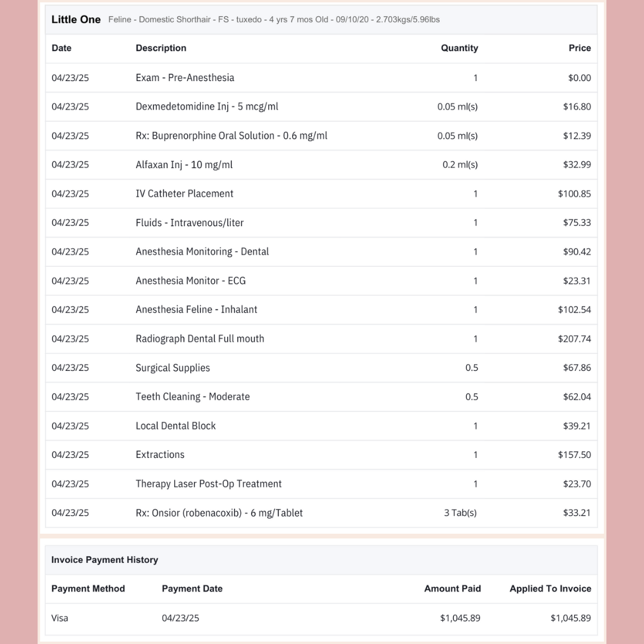Select the patient name Little One
644x644 pixels.
(x=76, y=20)
